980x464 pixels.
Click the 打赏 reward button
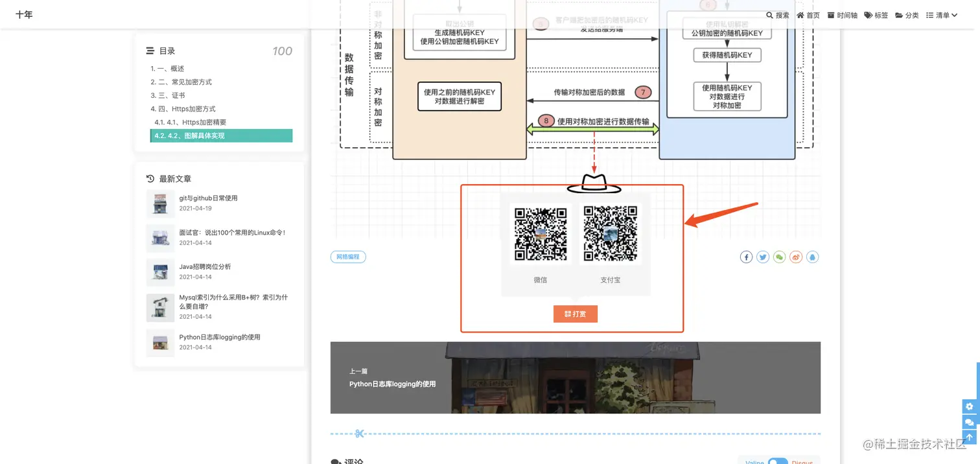(x=575, y=314)
